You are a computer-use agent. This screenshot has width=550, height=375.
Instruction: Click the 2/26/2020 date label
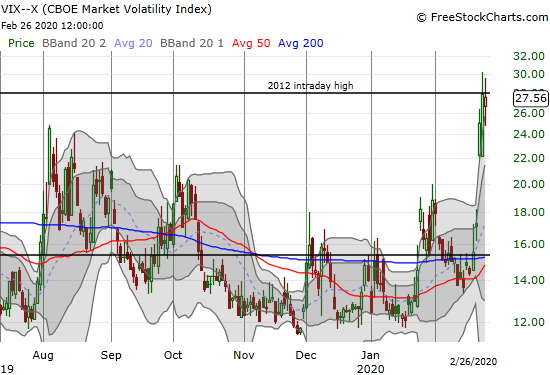point(474,361)
